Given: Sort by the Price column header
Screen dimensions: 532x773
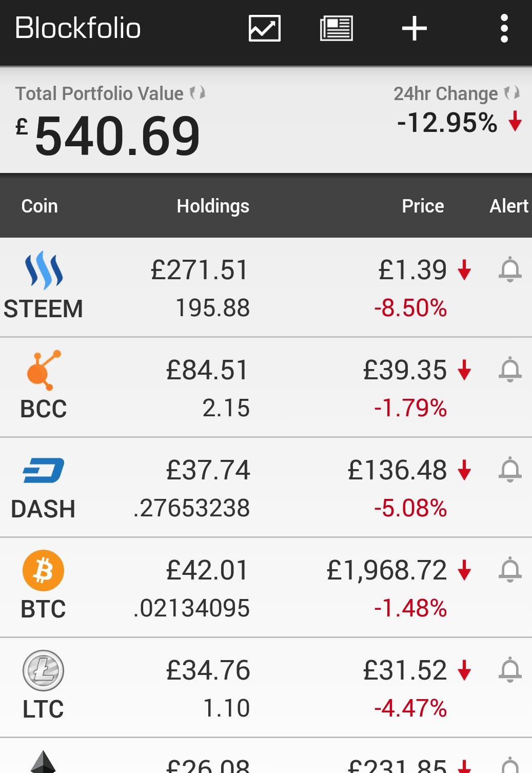Looking at the screenshot, I should click(423, 206).
